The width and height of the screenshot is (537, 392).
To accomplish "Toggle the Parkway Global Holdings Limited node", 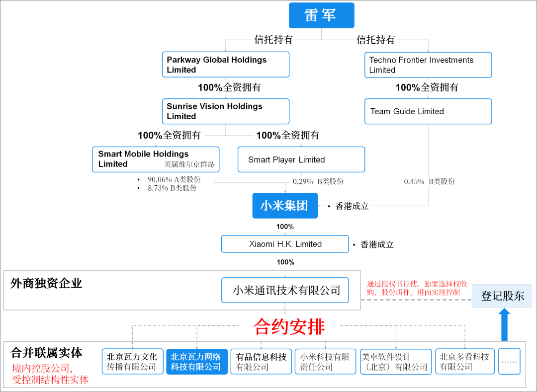I will click(225, 64).
